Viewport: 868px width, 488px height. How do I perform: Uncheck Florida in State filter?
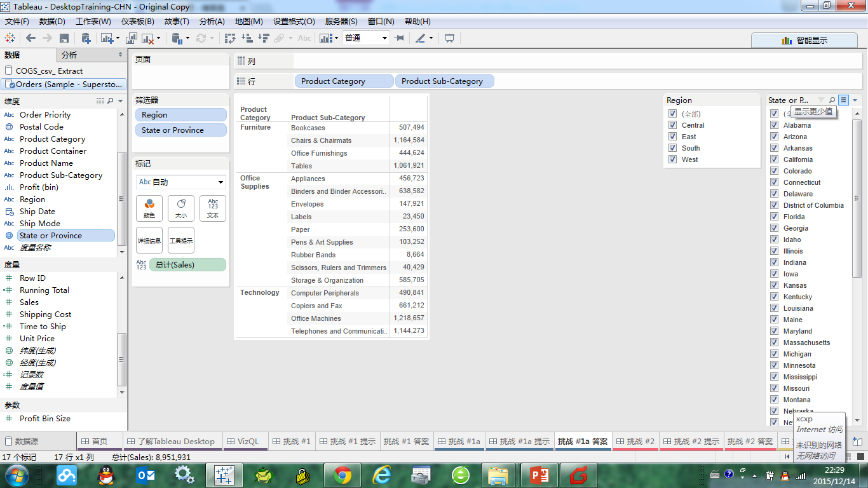pyautogui.click(x=774, y=217)
